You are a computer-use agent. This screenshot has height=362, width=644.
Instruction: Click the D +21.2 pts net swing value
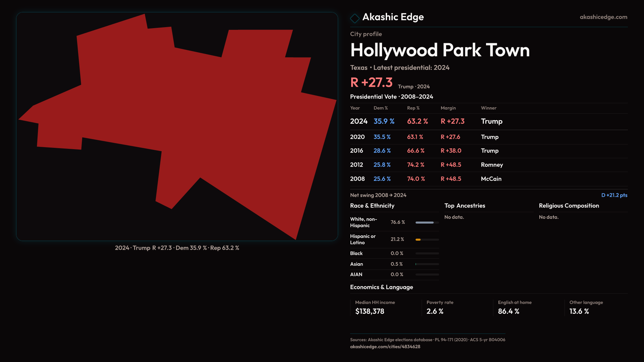614,195
